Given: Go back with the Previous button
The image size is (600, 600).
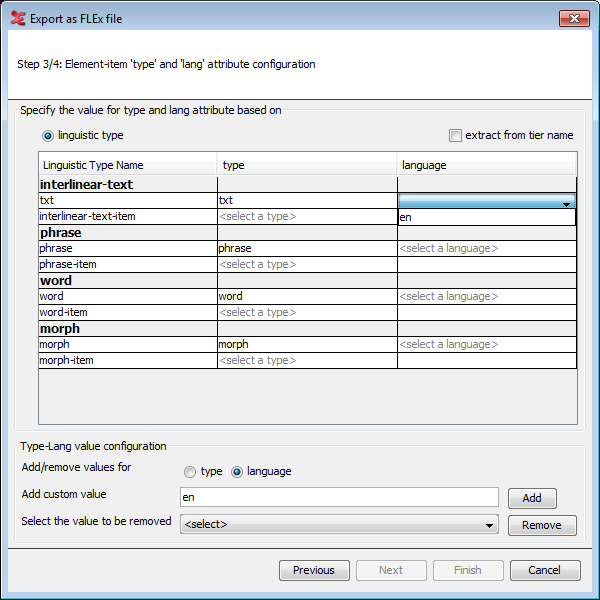Looking at the screenshot, I should [x=314, y=571].
